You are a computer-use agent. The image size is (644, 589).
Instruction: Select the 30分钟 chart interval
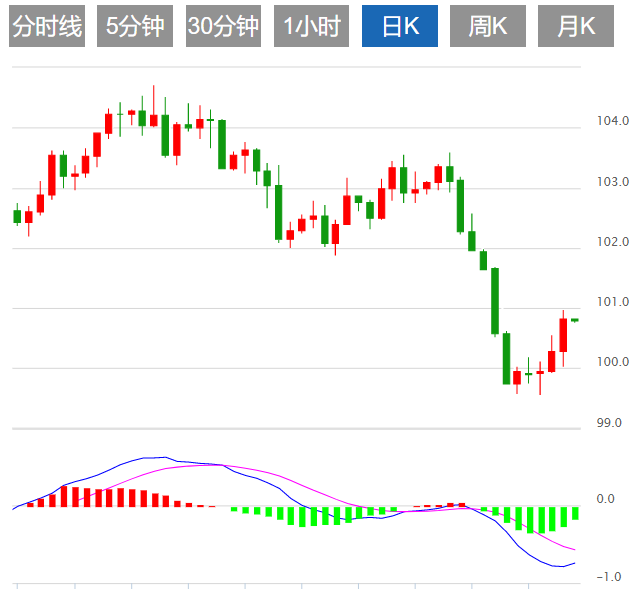(223, 26)
